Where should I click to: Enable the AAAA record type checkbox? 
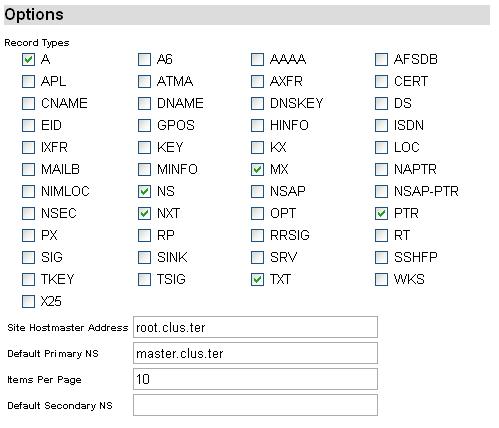257,60
